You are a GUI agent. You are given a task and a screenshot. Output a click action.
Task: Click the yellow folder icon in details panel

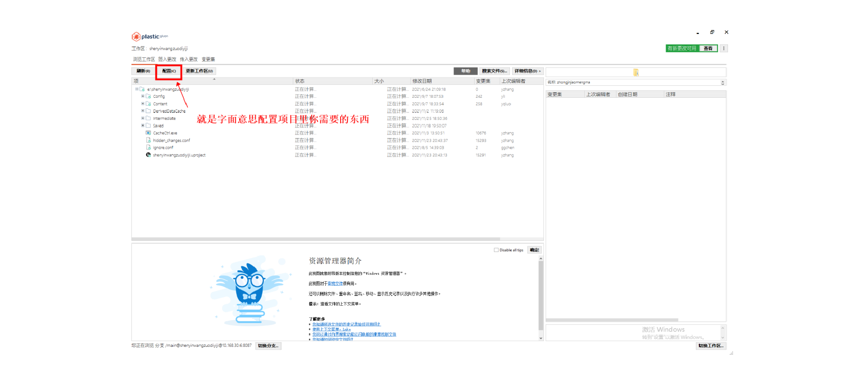[636, 72]
